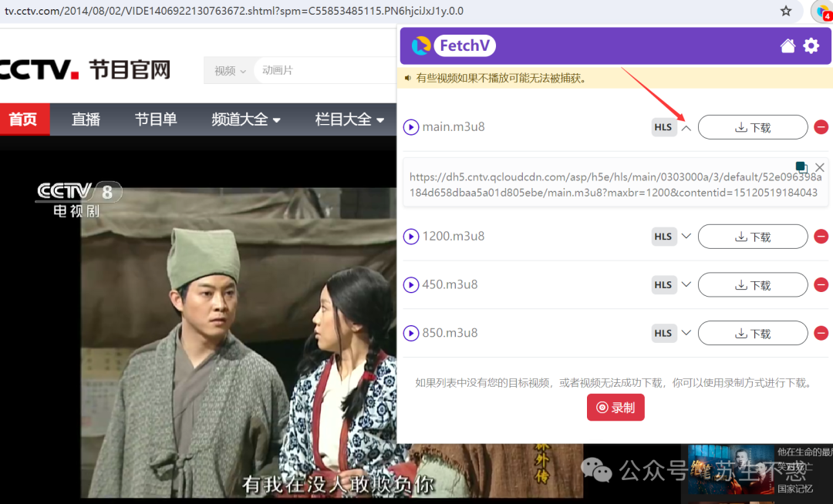Open the 节目单 tab
Viewport: 833px width, 504px height.
(x=156, y=119)
